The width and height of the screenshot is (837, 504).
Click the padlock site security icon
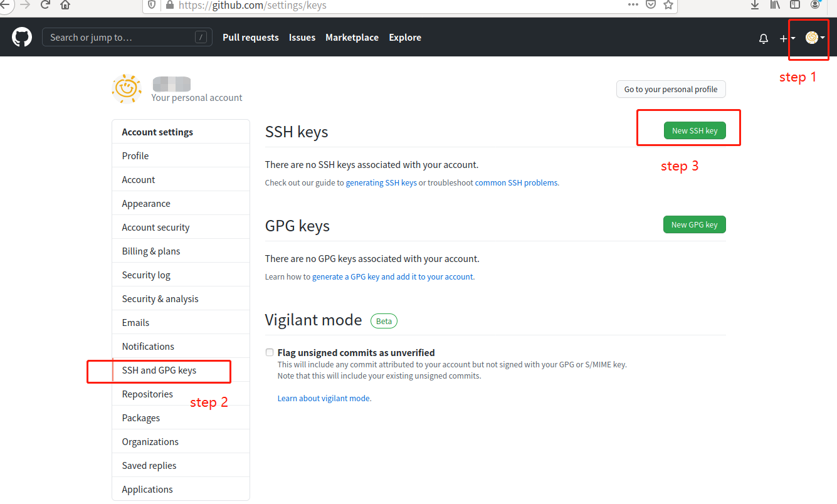pyautogui.click(x=169, y=5)
